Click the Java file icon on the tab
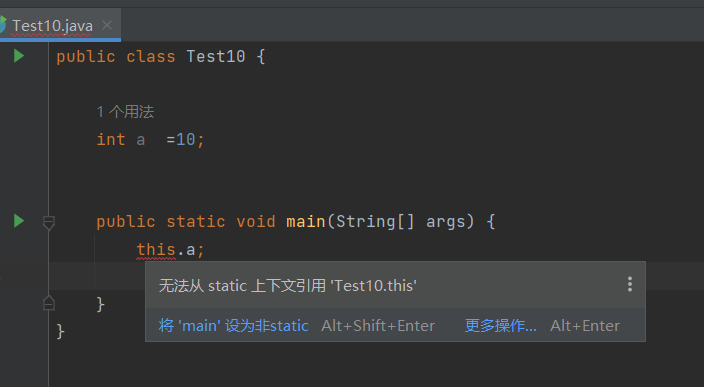This screenshot has width=704, height=387. tap(3, 25)
